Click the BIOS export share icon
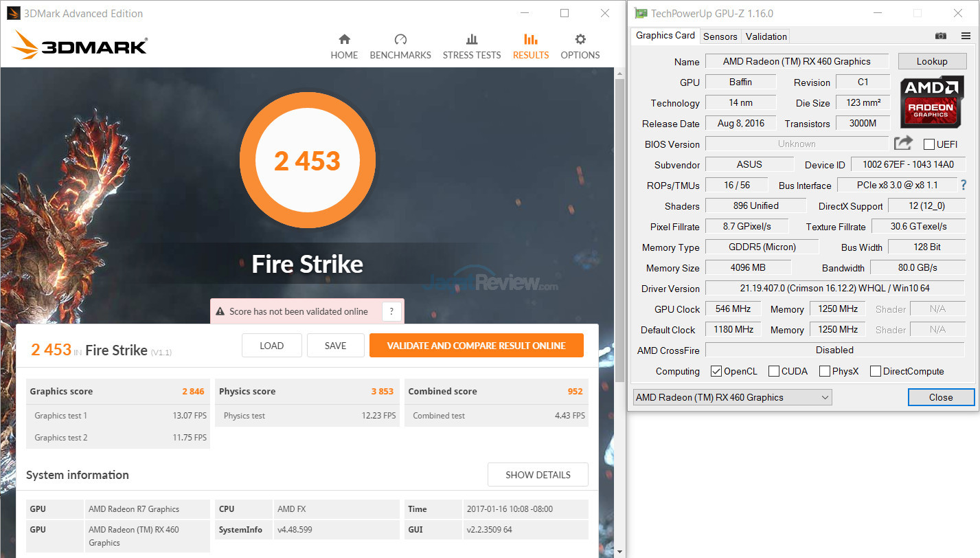The height and width of the screenshot is (558, 980). coord(903,143)
